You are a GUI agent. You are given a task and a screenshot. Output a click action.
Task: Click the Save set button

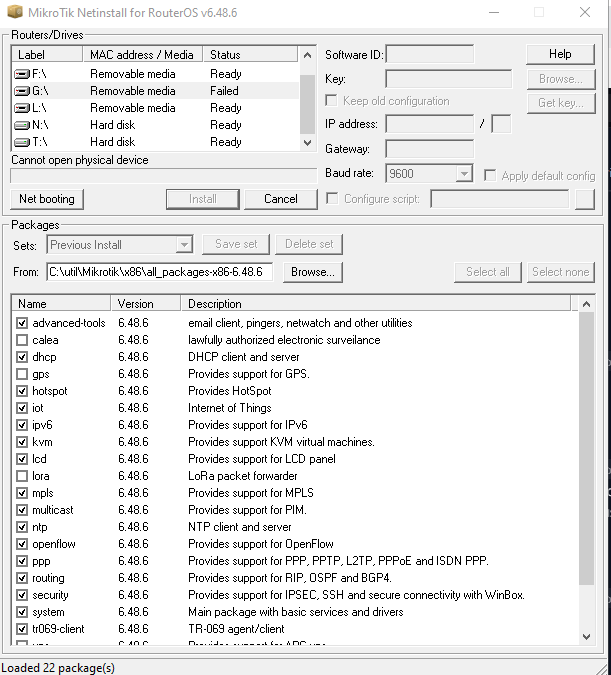[x=236, y=244]
